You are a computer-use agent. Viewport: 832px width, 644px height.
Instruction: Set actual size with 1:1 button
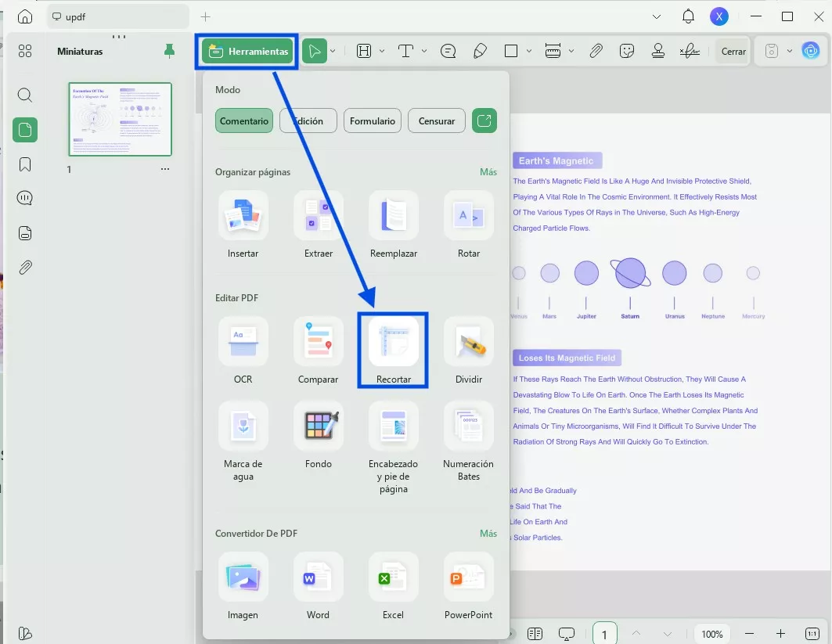click(x=812, y=633)
